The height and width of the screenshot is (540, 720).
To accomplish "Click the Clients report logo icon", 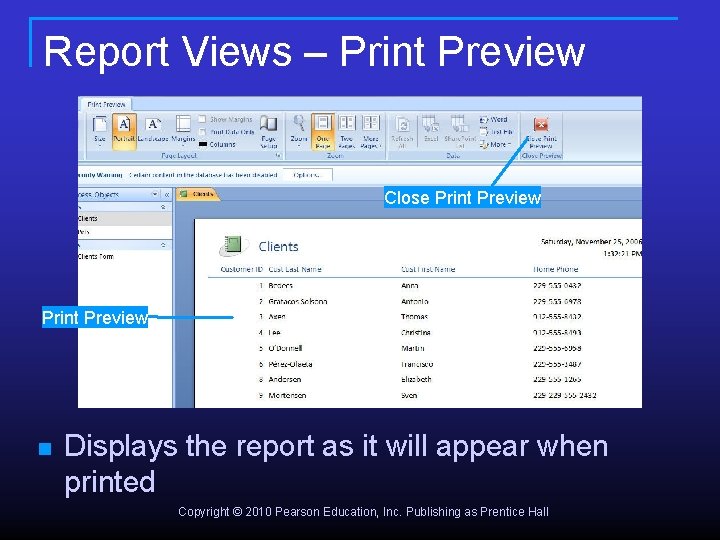I will (233, 245).
